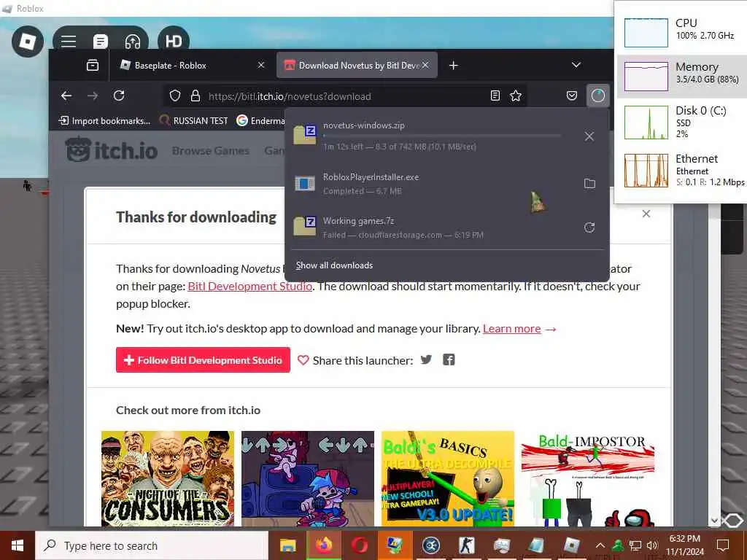List all tabs dropdown arrow
This screenshot has width=747, height=560.
pyautogui.click(x=576, y=65)
